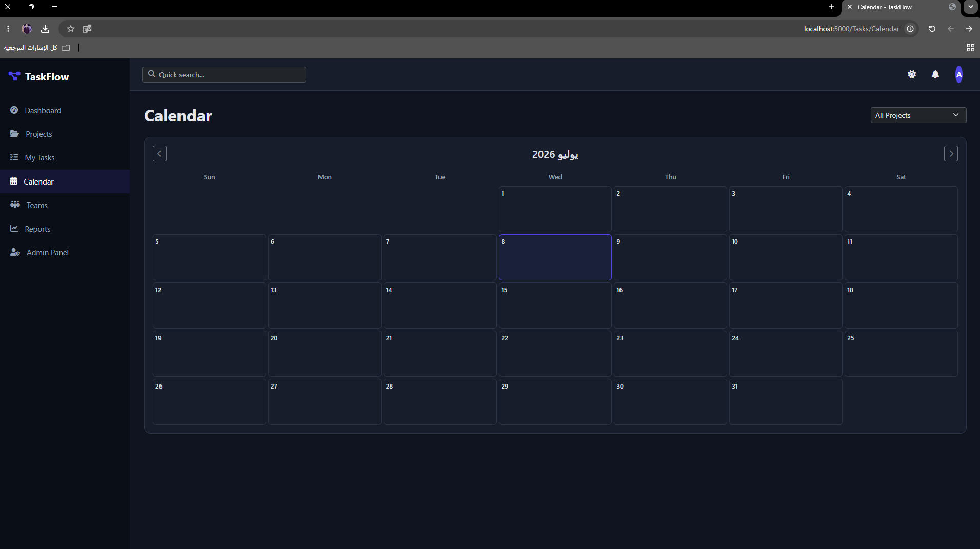Click day 4 calendar cell

pyautogui.click(x=901, y=209)
